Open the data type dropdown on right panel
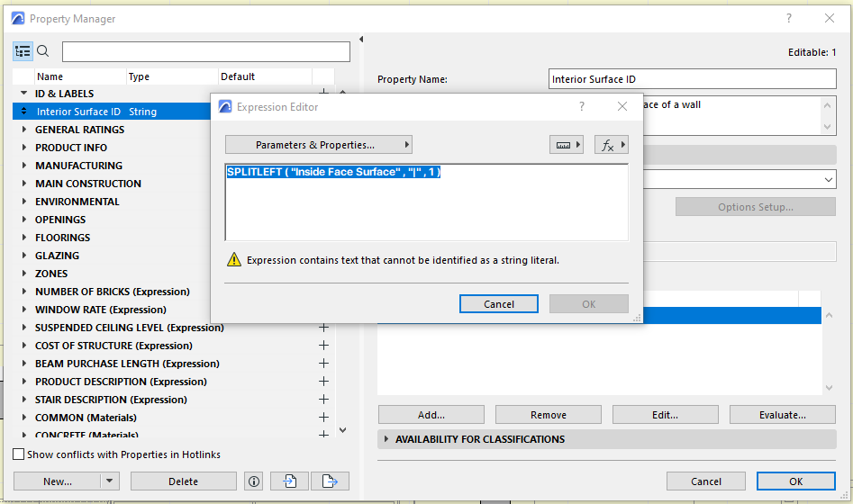The width and height of the screenshot is (853, 504). (828, 179)
